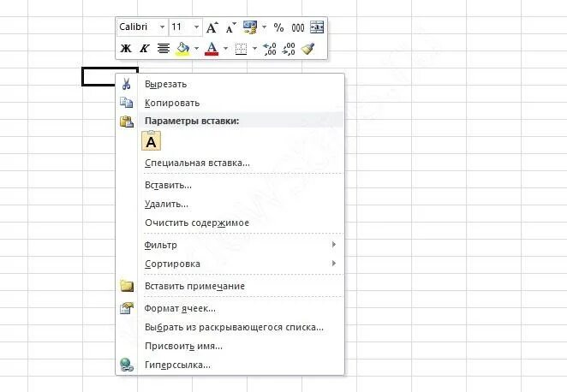Decrease decimal places

pos(289,49)
